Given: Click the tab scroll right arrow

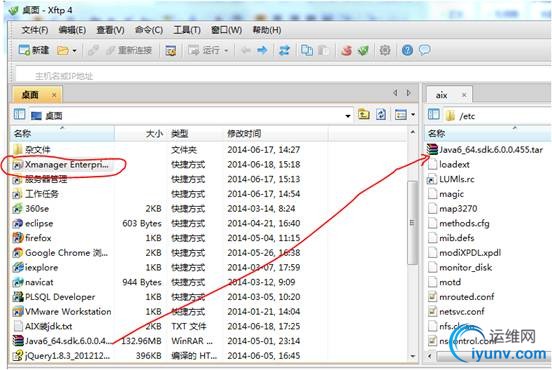Looking at the screenshot, I should (409, 93).
